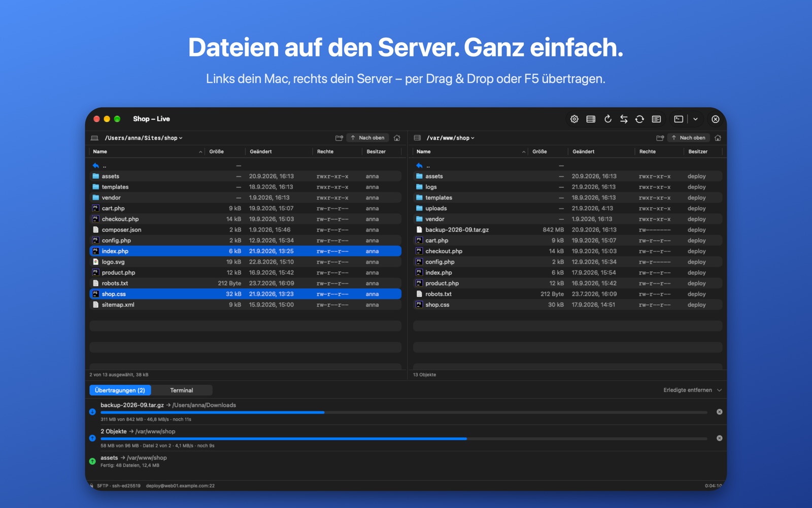The image size is (812, 508).
Task: Click the refresh arrow icon in the toolbar
Action: coord(607,119)
